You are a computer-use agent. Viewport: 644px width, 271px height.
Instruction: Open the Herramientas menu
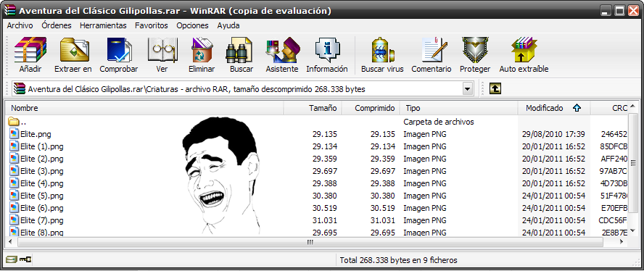pos(103,25)
